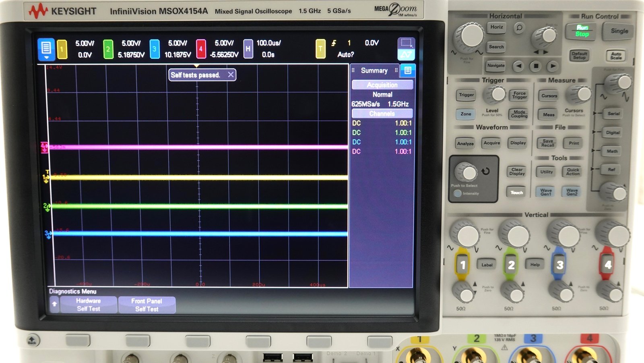Image resolution: width=644 pixels, height=363 pixels.
Task: Push the Save Recall button
Action: click(547, 143)
